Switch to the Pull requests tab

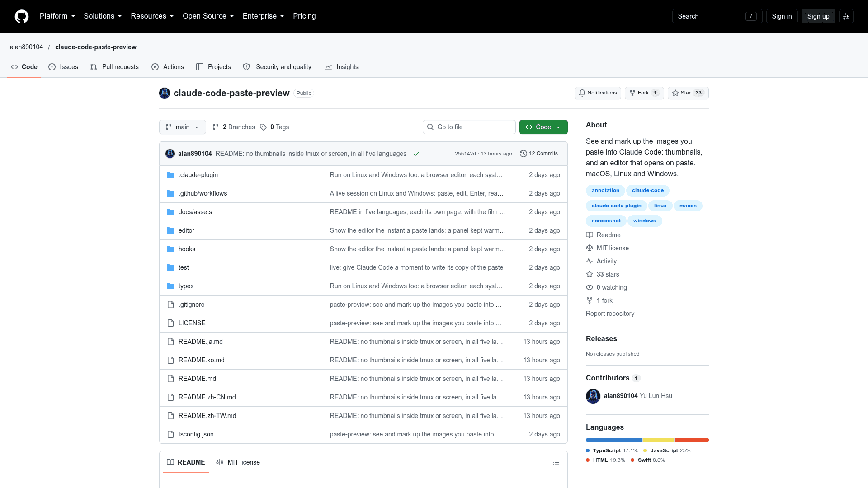click(x=114, y=67)
